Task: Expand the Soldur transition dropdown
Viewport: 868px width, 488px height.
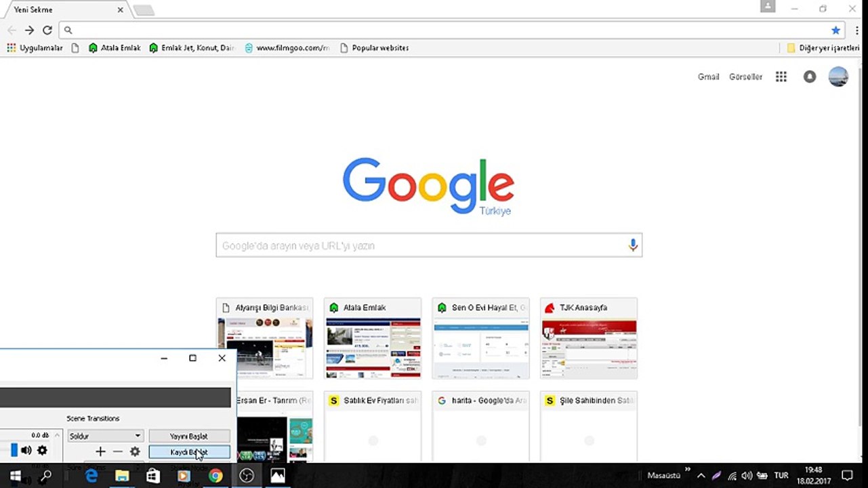Action: pos(105,436)
